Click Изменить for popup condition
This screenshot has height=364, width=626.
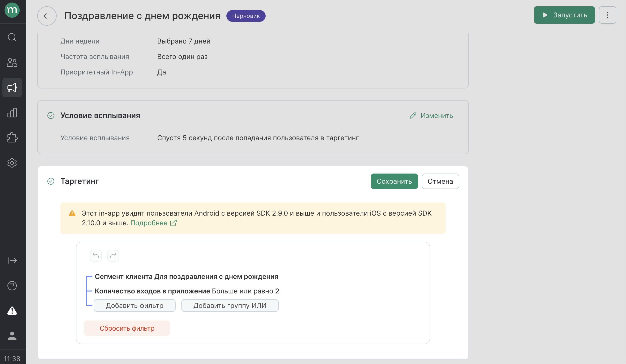436,116
